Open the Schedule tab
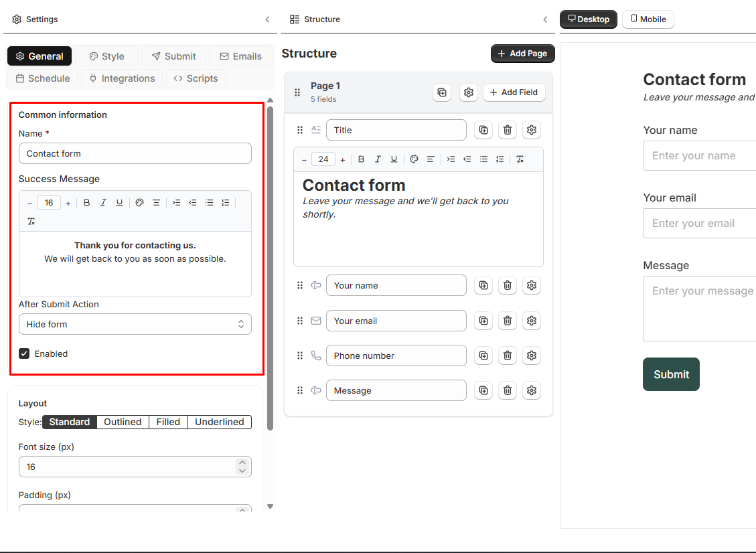756x553 pixels. pyautogui.click(x=42, y=78)
